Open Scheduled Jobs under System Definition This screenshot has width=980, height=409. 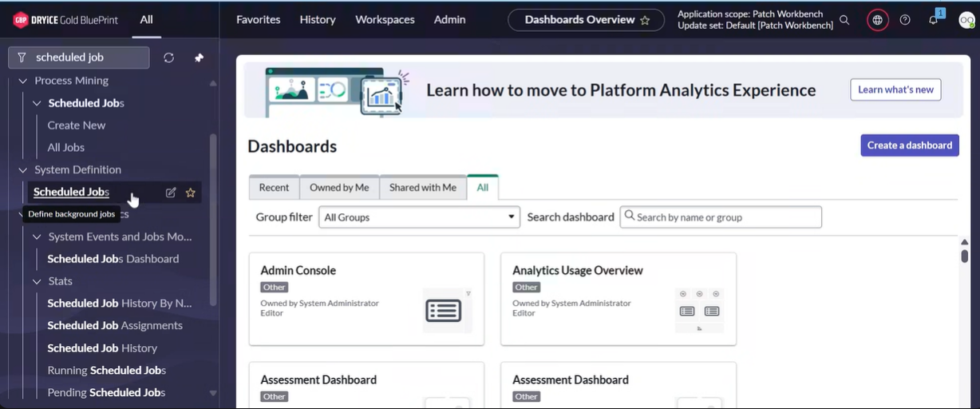click(71, 192)
